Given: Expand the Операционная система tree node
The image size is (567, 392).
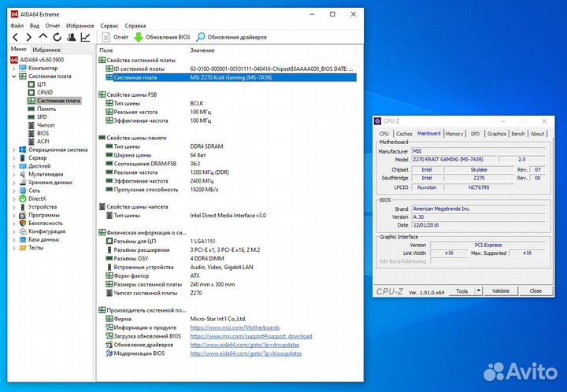Looking at the screenshot, I should [x=13, y=150].
